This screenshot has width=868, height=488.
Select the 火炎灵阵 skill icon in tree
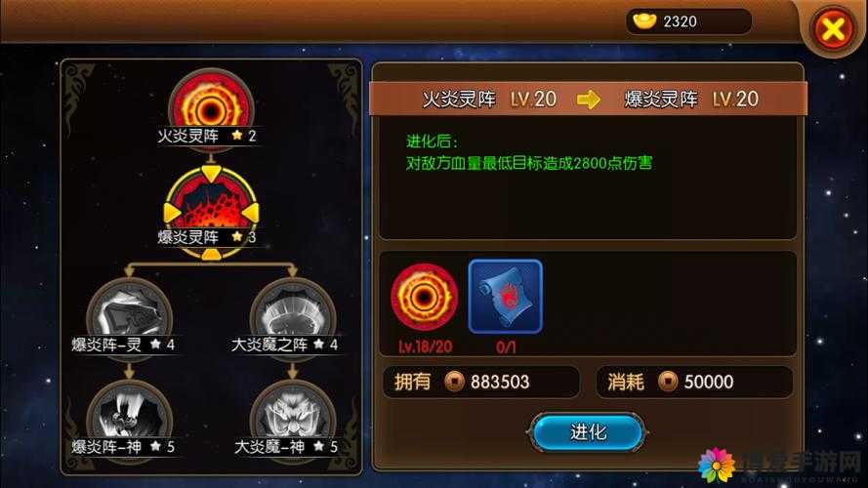point(211,106)
